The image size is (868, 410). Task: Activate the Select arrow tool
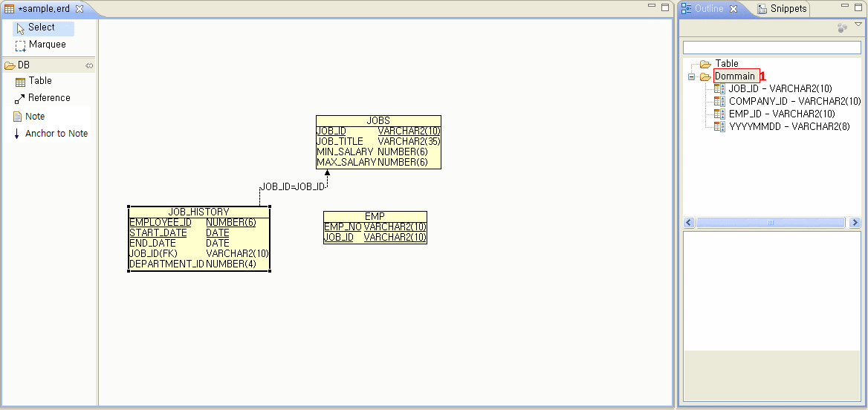[41, 27]
